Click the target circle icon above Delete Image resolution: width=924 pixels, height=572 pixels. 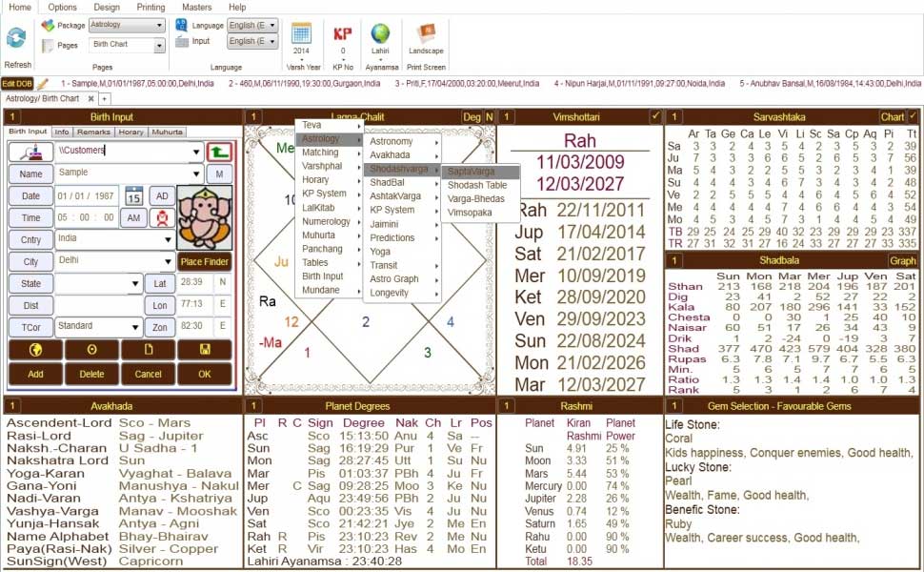point(92,350)
